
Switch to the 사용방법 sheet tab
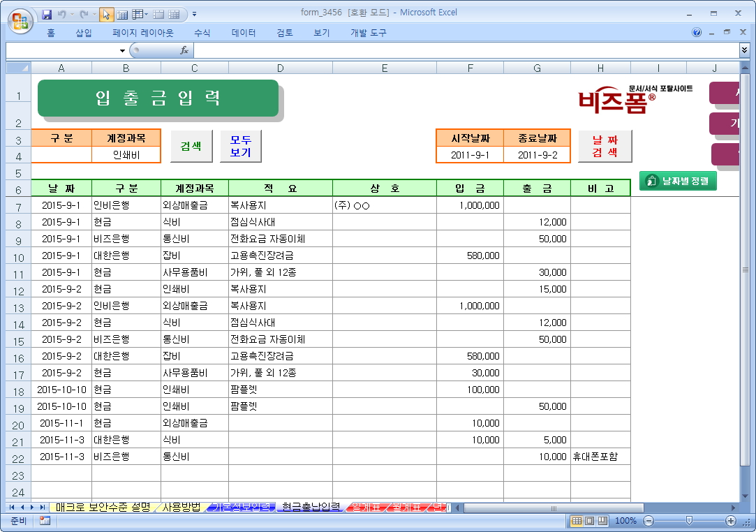click(181, 507)
